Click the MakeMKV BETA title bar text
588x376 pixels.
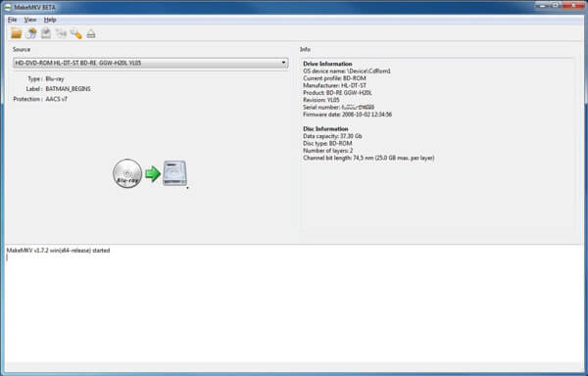click(x=35, y=7)
